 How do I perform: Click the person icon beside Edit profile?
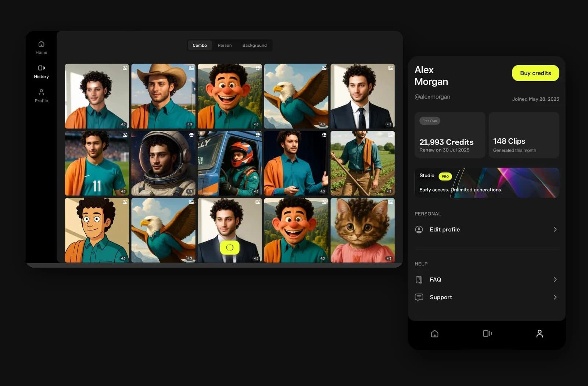419,229
